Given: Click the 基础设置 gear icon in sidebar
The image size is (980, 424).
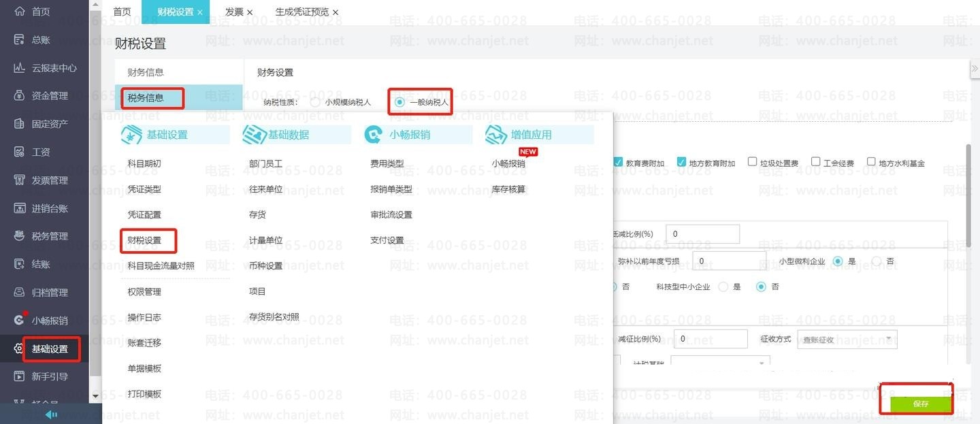Looking at the screenshot, I should tap(18, 349).
